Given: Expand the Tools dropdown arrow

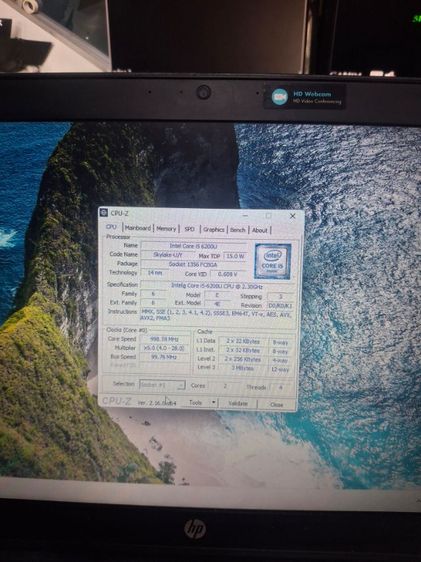Looking at the screenshot, I should pos(214,403).
